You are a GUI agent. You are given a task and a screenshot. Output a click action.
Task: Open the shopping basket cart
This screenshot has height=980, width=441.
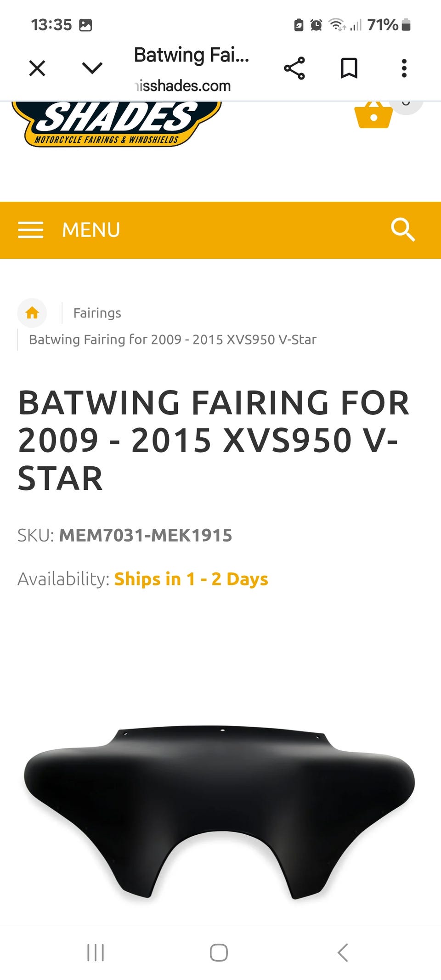click(x=373, y=115)
